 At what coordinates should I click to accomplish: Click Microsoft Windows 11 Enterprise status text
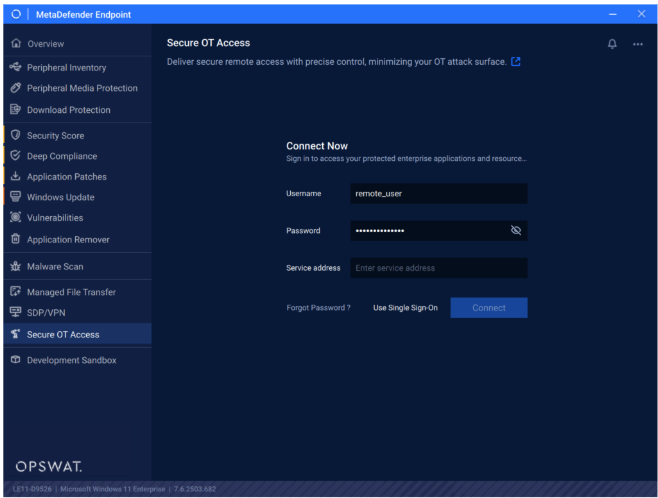coord(112,489)
